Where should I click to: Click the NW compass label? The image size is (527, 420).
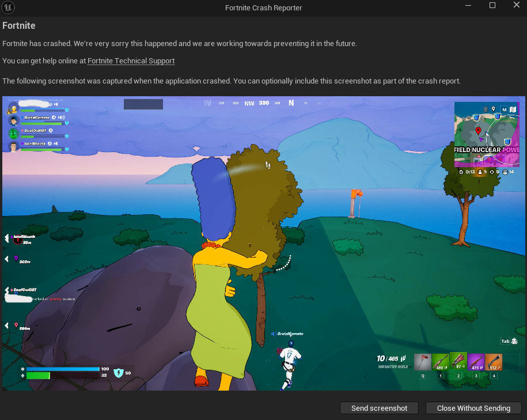[x=249, y=104]
